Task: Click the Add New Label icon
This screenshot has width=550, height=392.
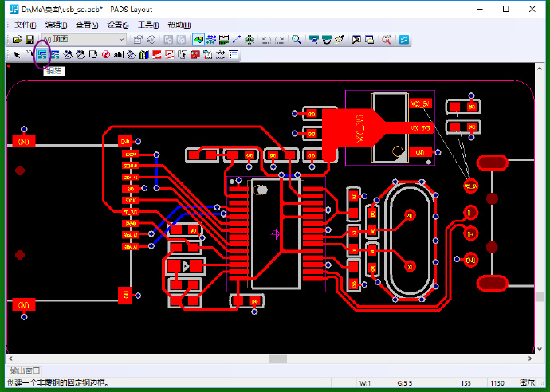Action: (220, 55)
